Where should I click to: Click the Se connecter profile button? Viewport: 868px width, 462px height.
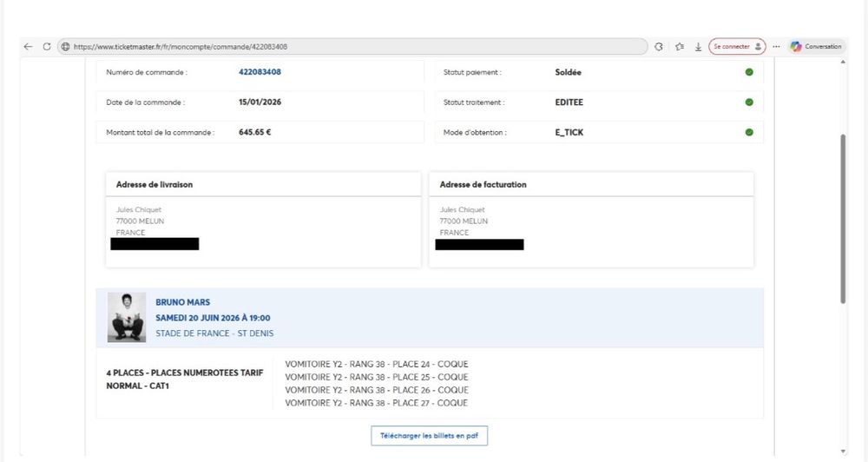point(737,47)
